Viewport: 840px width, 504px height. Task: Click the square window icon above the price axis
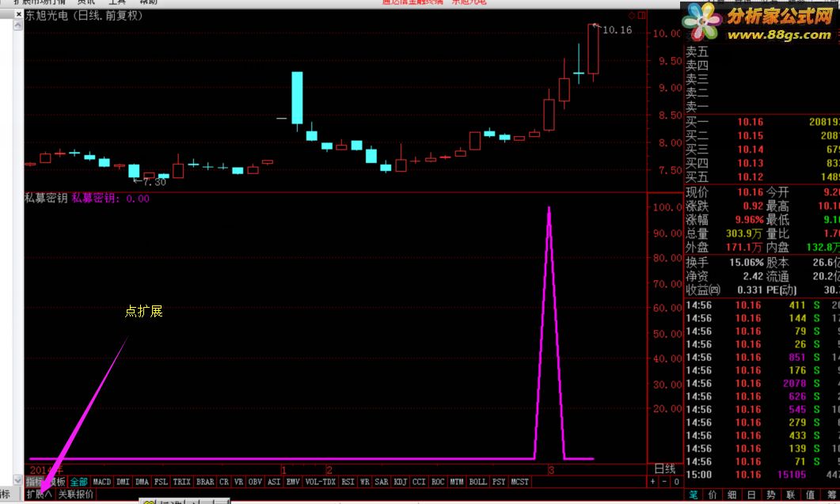click(x=642, y=16)
